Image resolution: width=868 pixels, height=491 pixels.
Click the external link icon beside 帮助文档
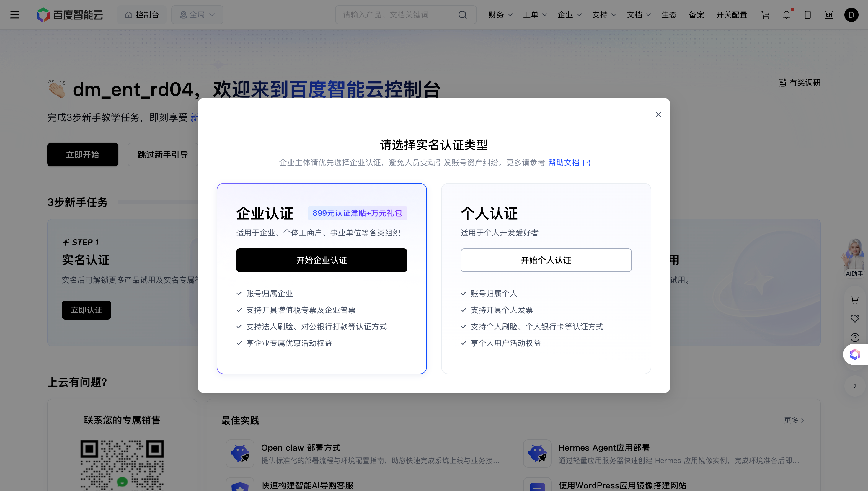[587, 163]
